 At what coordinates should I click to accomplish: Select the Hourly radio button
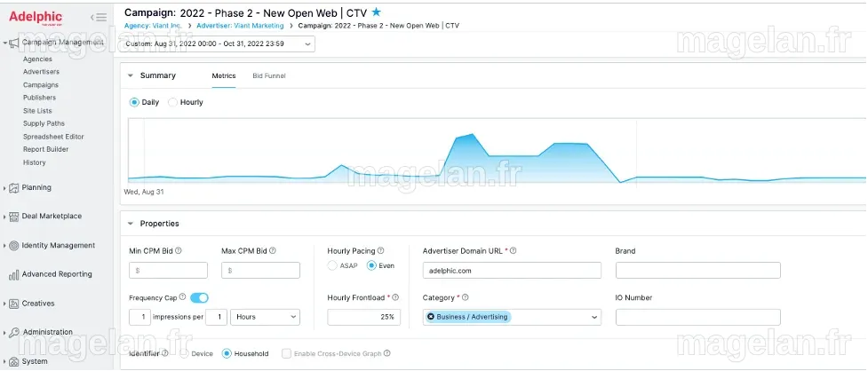[172, 102]
